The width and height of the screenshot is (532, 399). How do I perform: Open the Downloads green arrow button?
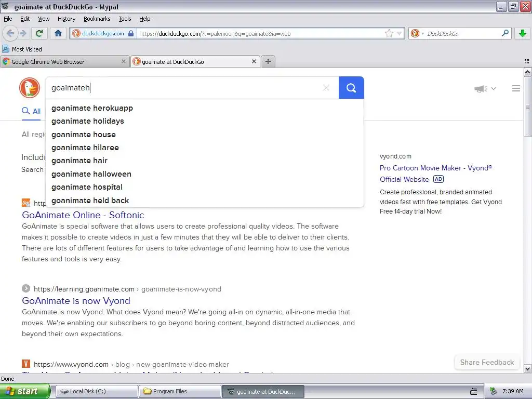click(523, 33)
